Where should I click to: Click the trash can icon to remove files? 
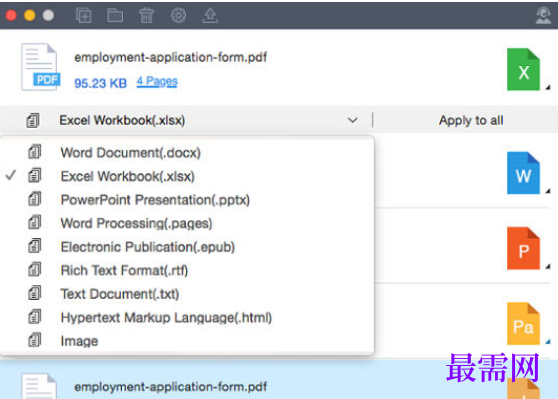(146, 16)
